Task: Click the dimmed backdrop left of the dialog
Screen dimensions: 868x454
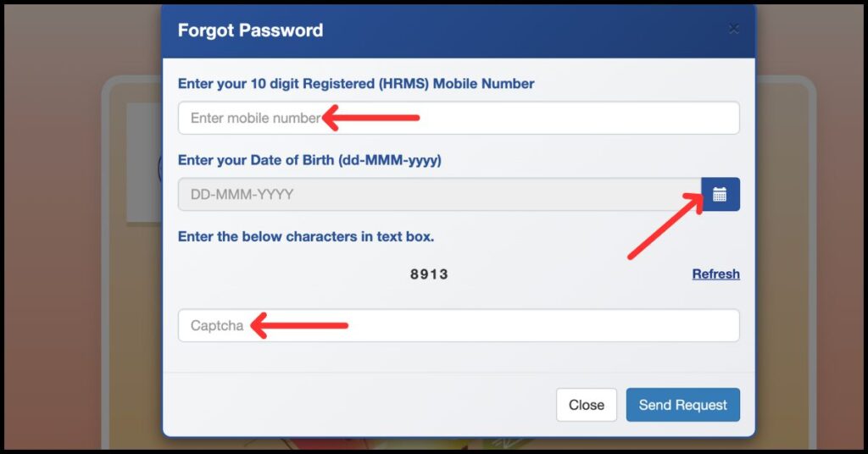Action: tap(76, 254)
